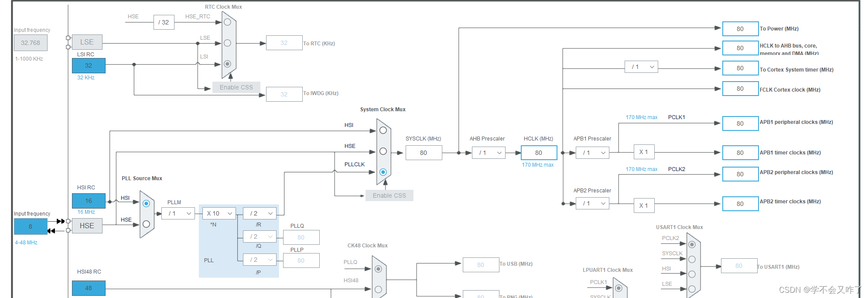868x298 pixels.
Task: Select HSI on USART1 Clock Mux
Action: pos(692,274)
